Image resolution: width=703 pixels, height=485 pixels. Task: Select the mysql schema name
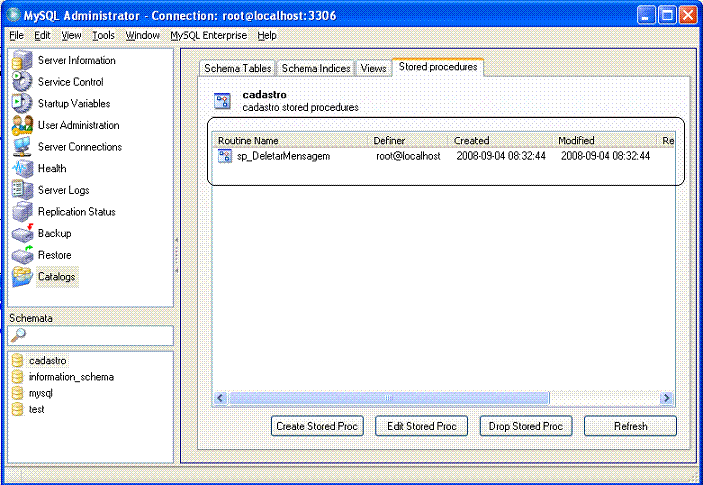[x=41, y=393]
